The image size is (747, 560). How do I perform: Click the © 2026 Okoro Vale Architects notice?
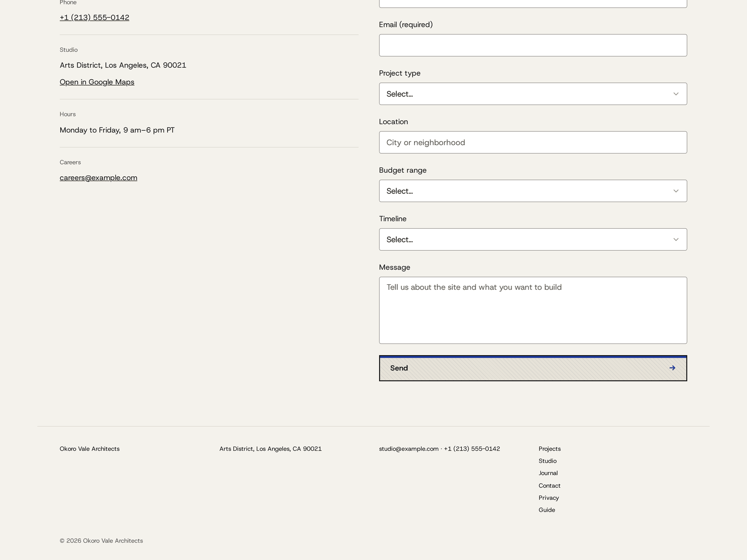[101, 541]
